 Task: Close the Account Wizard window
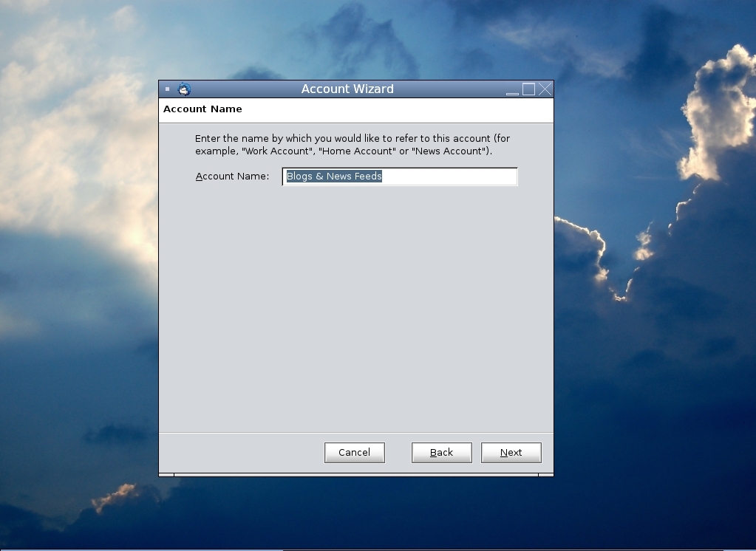click(x=545, y=89)
